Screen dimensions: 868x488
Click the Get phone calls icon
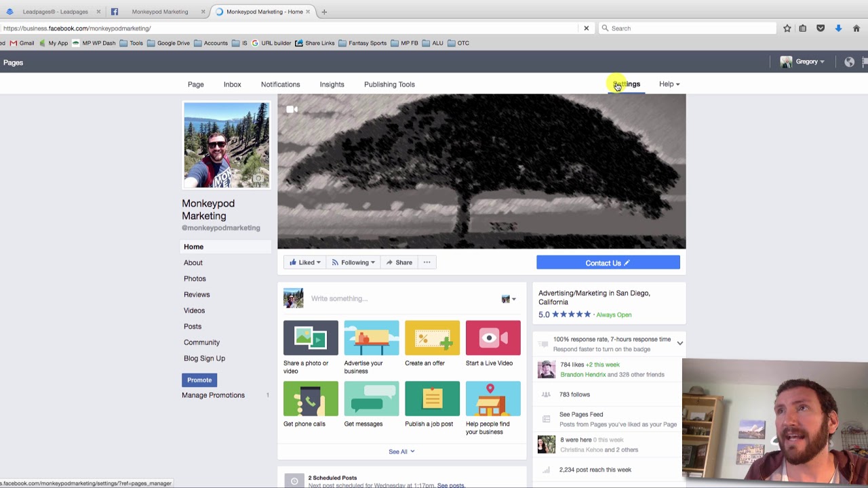(311, 399)
